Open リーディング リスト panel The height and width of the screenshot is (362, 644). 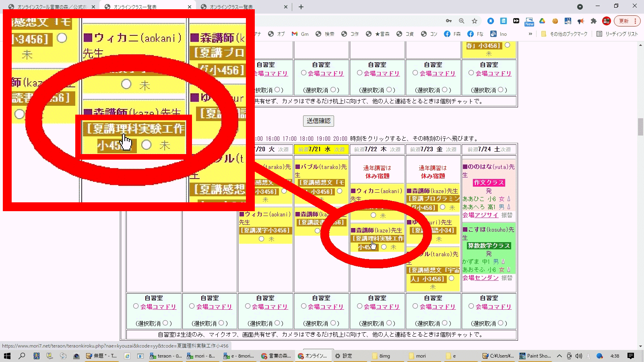pyautogui.click(x=617, y=34)
